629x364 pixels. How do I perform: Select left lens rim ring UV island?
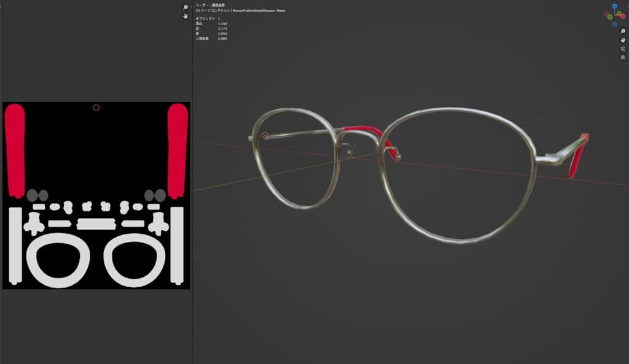tap(58, 260)
